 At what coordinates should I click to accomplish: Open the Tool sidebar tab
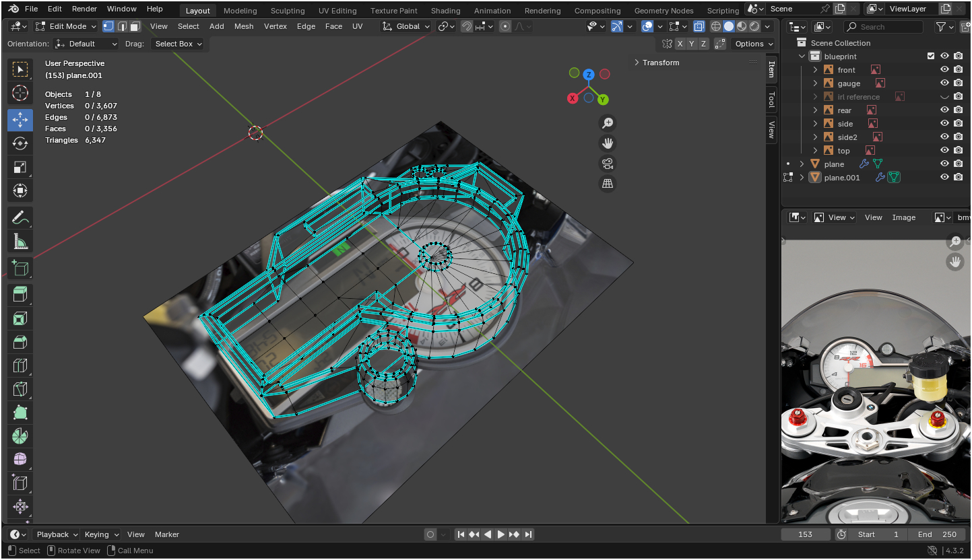(x=772, y=100)
